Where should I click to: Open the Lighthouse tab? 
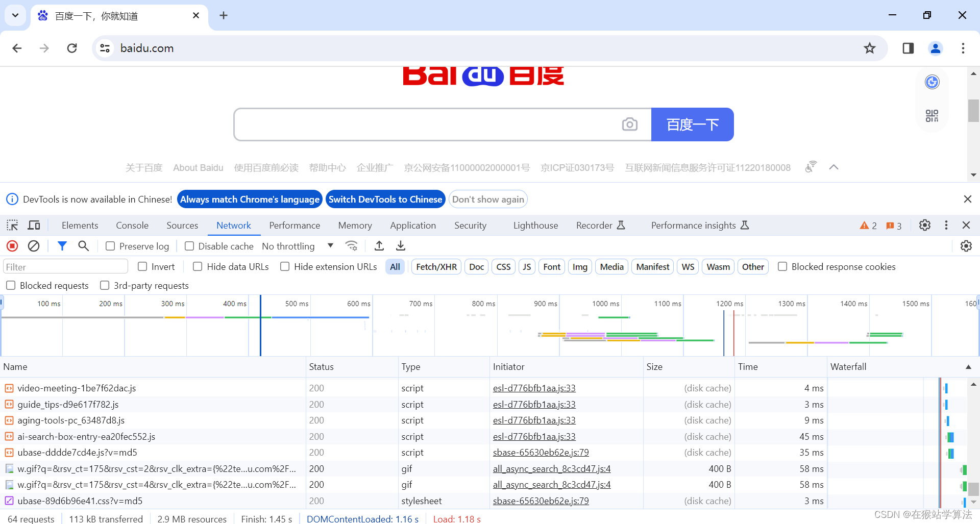535,226
